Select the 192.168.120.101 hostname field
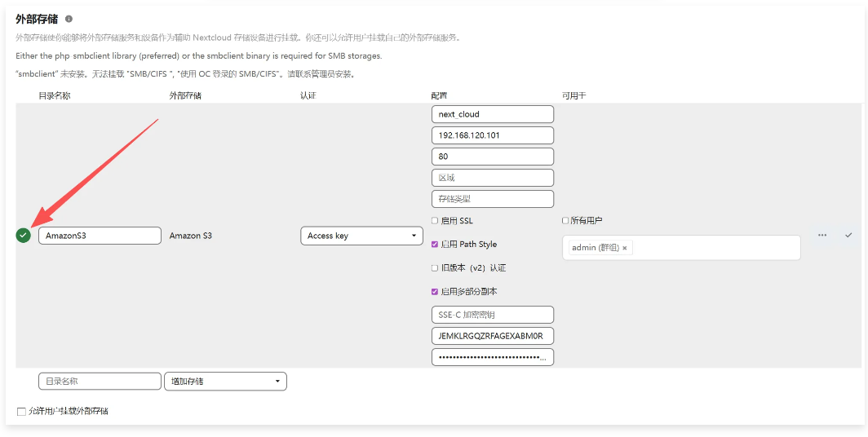Viewport: 868px width, 437px height. pyautogui.click(x=492, y=135)
